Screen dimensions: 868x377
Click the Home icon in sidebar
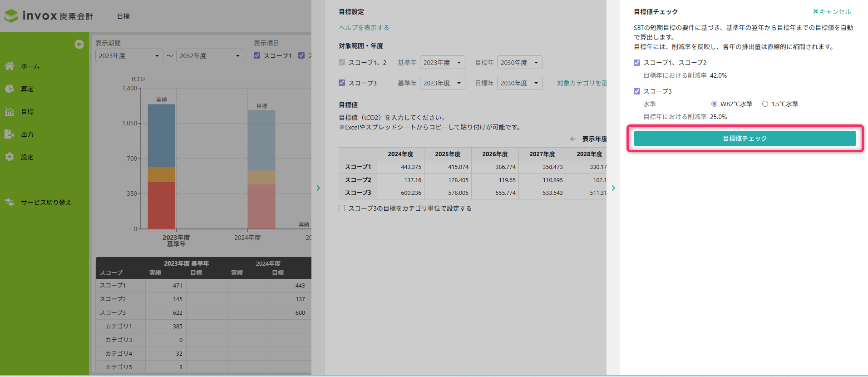[10, 66]
